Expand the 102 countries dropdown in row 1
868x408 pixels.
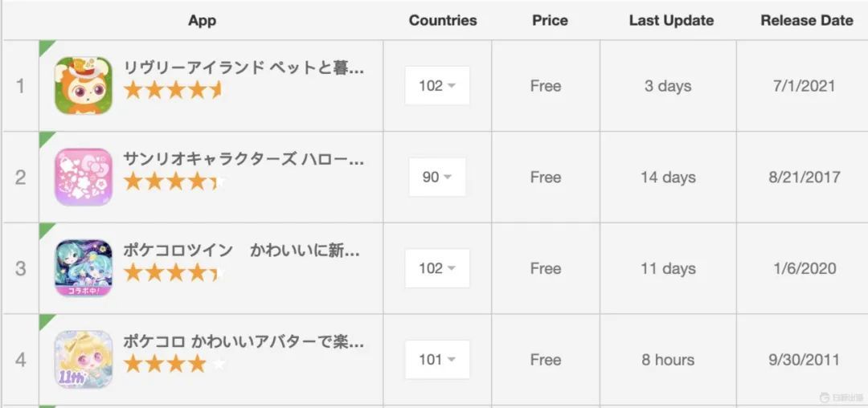coord(437,86)
